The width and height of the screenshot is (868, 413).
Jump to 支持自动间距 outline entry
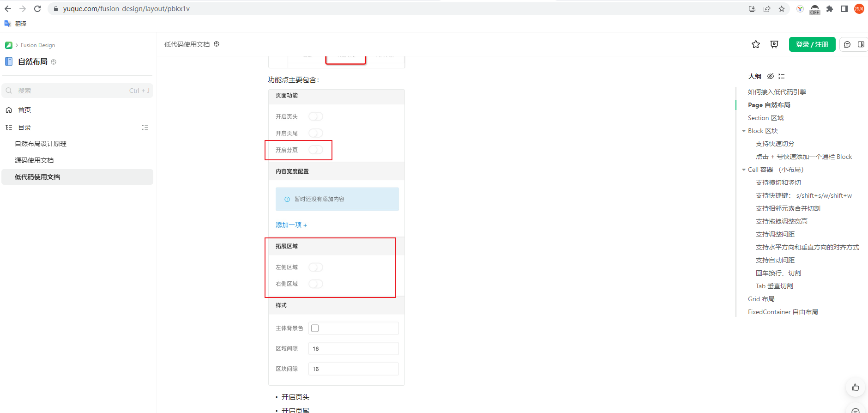[x=775, y=260]
